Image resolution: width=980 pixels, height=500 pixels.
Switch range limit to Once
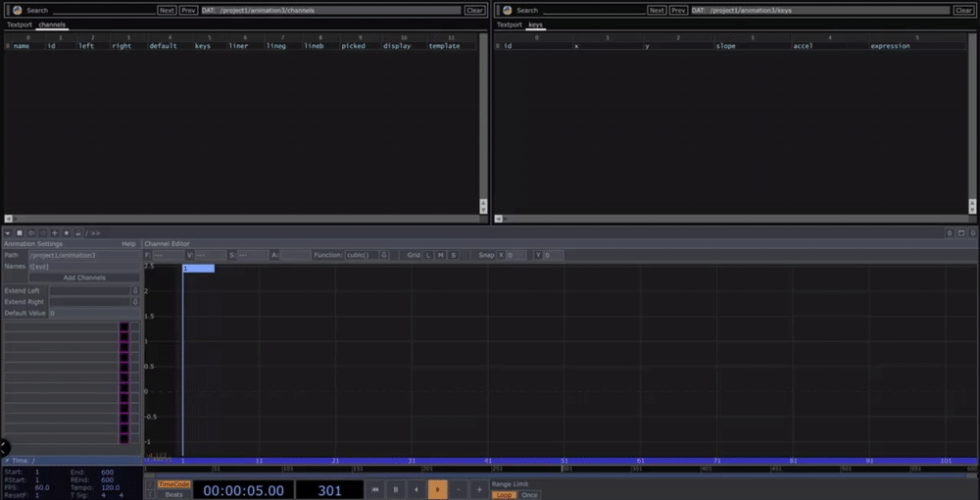(529, 495)
